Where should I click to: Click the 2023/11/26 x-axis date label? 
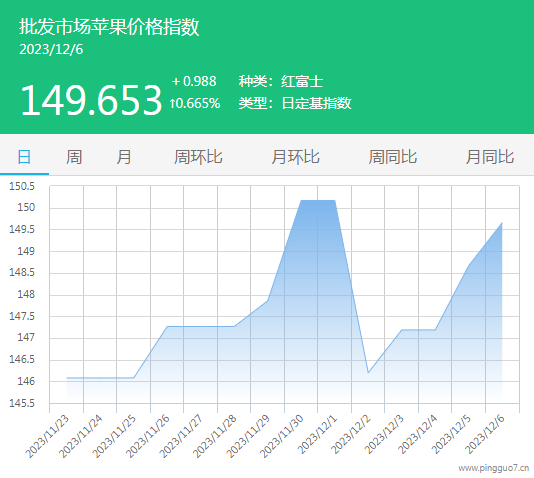148,436
